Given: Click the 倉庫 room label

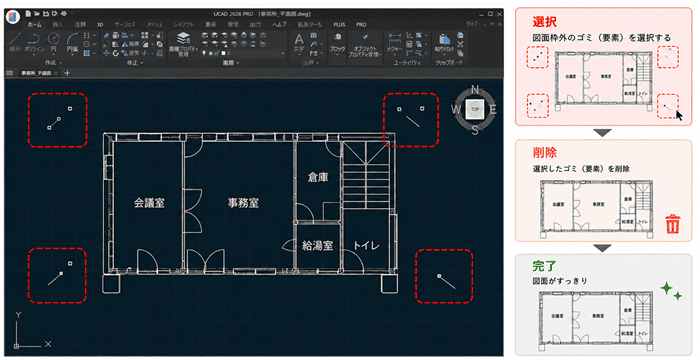Looking at the screenshot, I should [x=318, y=177].
